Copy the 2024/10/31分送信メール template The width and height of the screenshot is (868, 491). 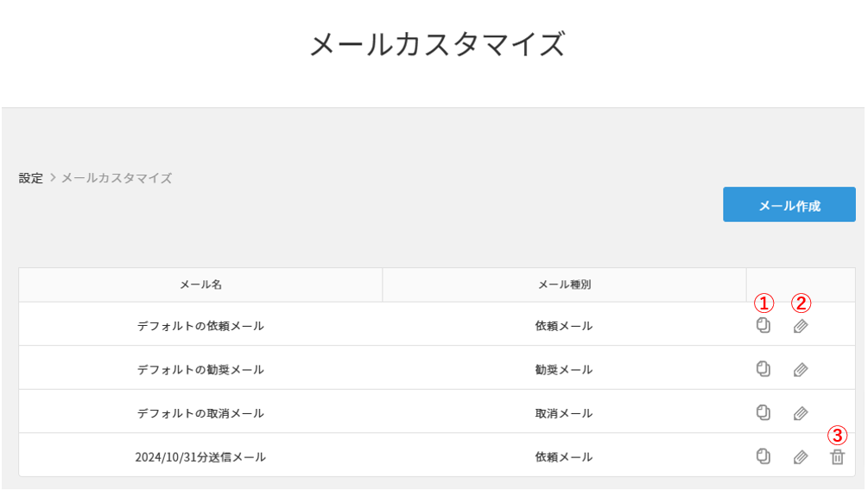(763, 456)
